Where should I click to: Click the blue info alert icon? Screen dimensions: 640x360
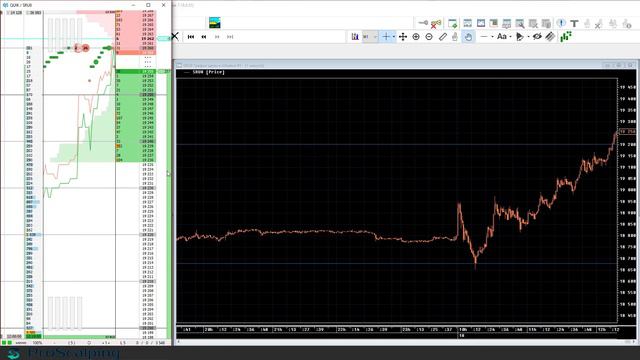coord(561,23)
